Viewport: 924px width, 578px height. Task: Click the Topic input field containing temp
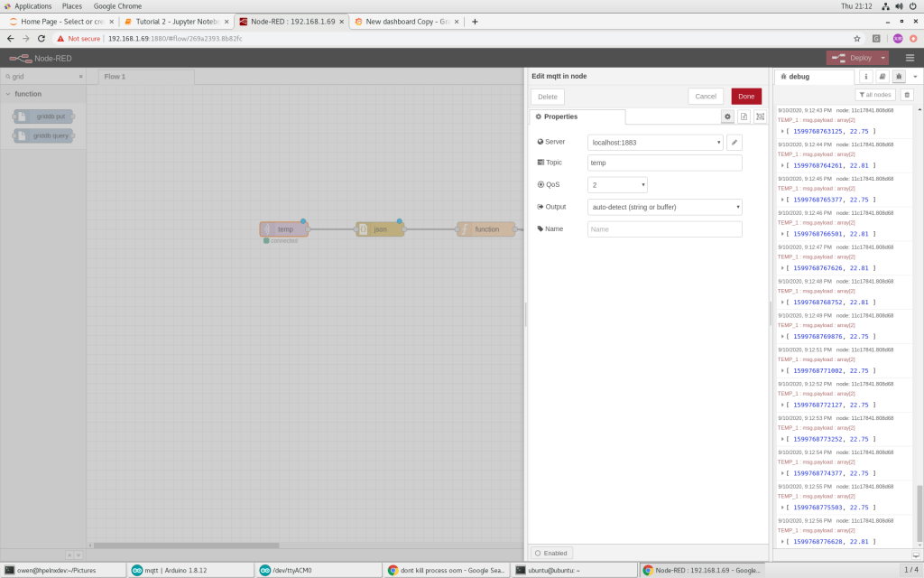click(x=664, y=163)
